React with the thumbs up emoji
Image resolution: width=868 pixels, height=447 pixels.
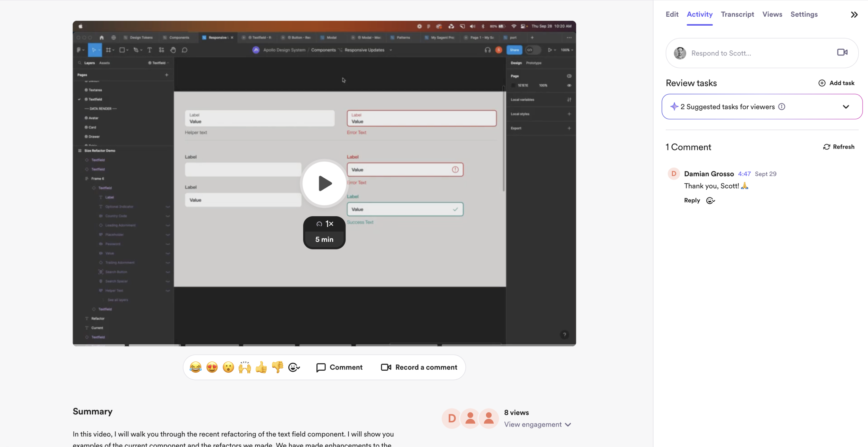pyautogui.click(x=261, y=367)
